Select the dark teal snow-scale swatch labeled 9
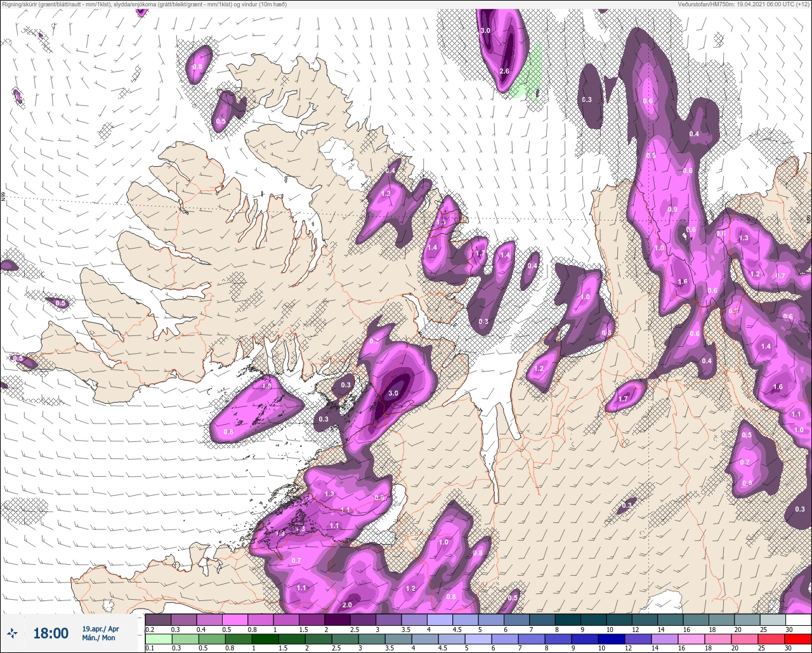This screenshot has height=653, width=812. (x=594, y=619)
